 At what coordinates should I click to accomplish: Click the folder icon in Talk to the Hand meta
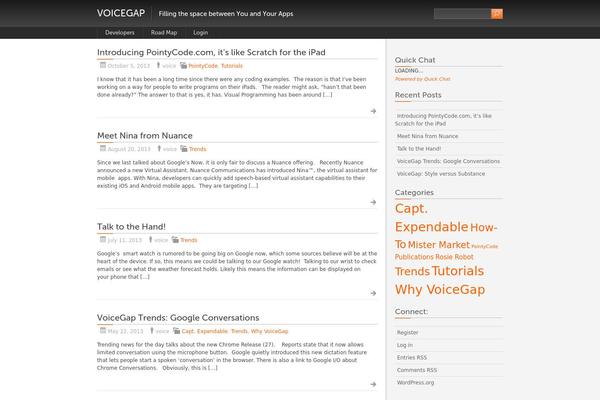coord(175,240)
